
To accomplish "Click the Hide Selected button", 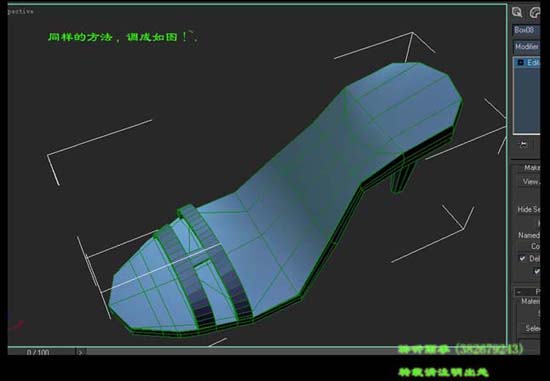I will click(529, 209).
